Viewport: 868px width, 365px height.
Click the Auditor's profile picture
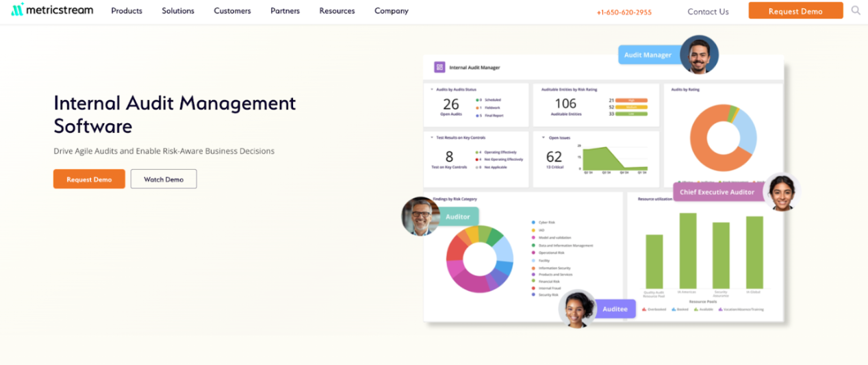click(420, 216)
